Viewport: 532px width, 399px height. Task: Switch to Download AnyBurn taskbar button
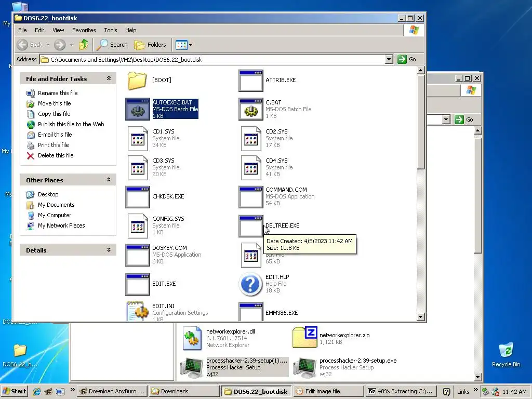click(113, 391)
